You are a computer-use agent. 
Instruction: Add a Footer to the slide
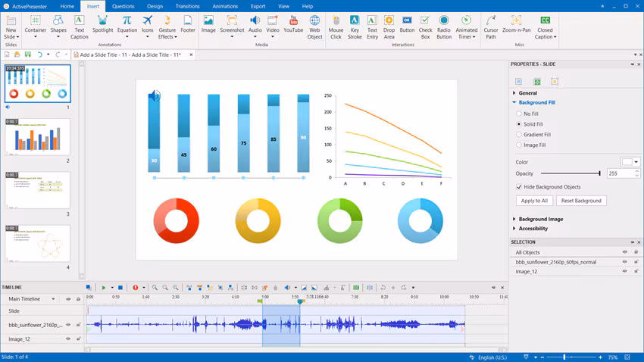(188, 23)
